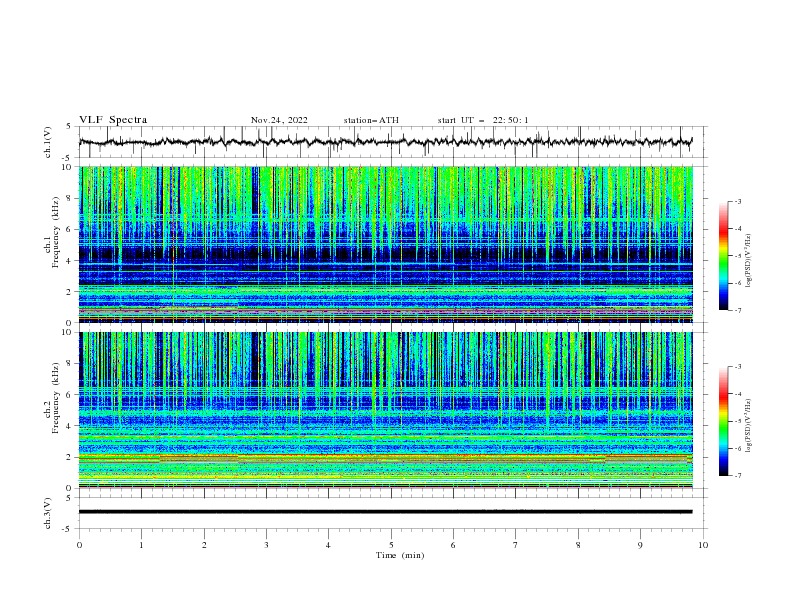Click the ch.3 flat voltage trace
792x612 pixels.
click(385, 512)
